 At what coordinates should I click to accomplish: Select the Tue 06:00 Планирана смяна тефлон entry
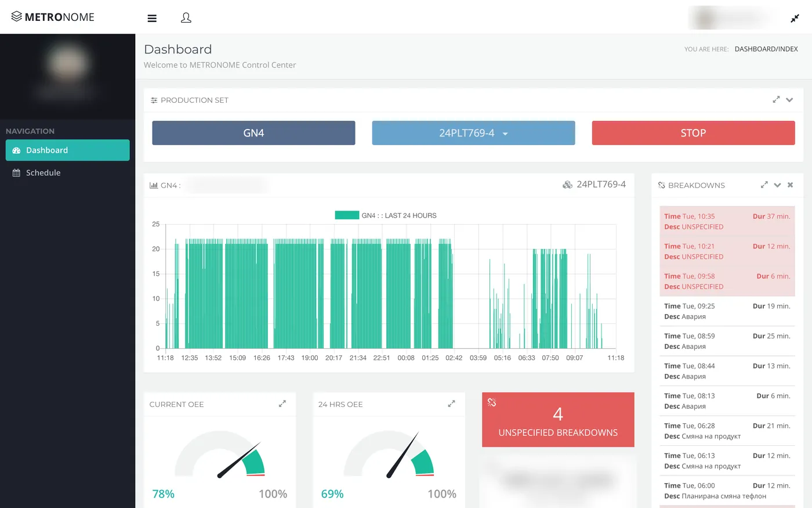pos(727,491)
